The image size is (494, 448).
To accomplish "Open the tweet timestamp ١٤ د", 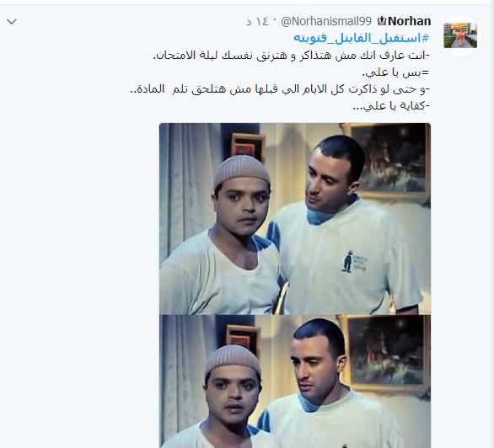I will click(257, 21).
